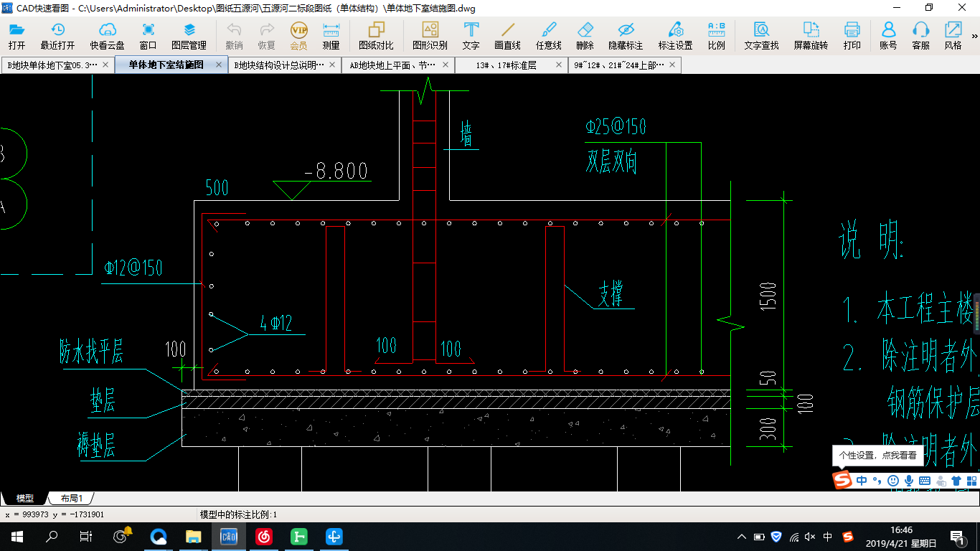
Task: Change the 风格 style setting
Action: 953,36
